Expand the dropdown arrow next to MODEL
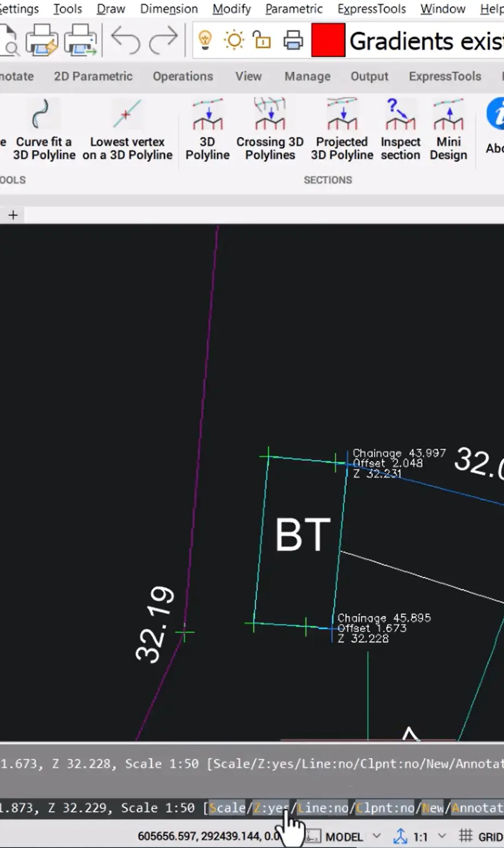Image resolution: width=504 pixels, height=848 pixels. click(x=376, y=836)
